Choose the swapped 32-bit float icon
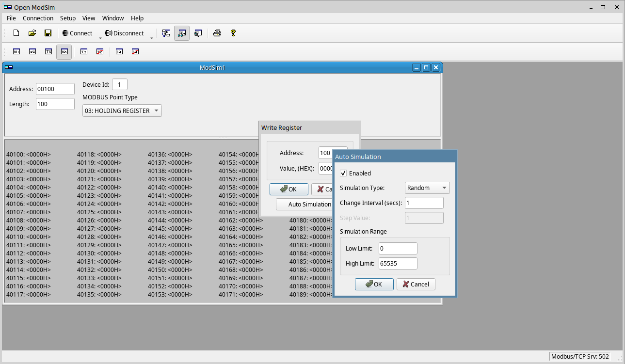625x364 pixels. coord(99,51)
